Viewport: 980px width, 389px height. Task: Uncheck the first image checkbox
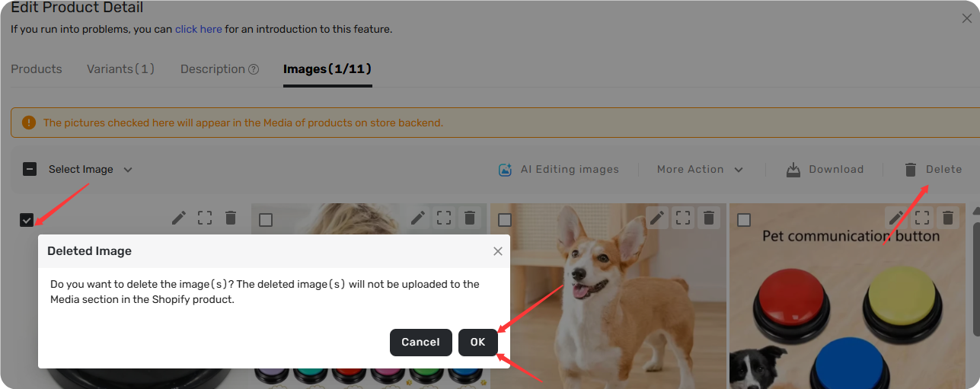click(27, 220)
